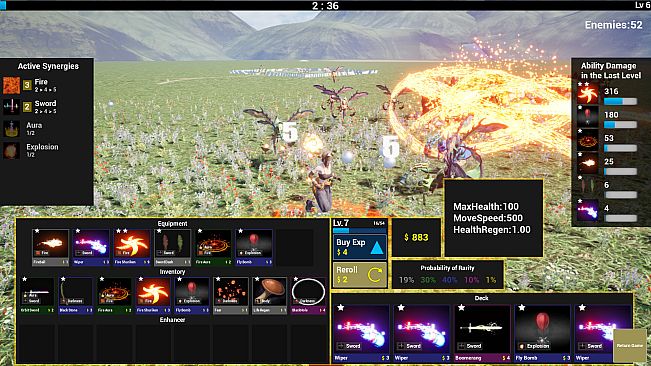Click the MaxHealth:100 stat
Image resolution: width=651 pixels, height=366 pixels.
(x=486, y=207)
